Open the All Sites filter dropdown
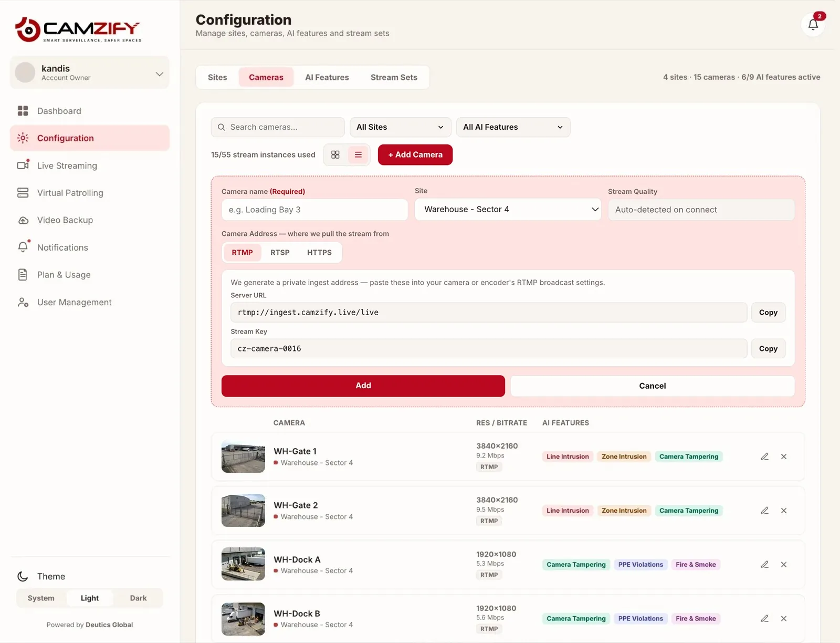840x643 pixels. (400, 127)
